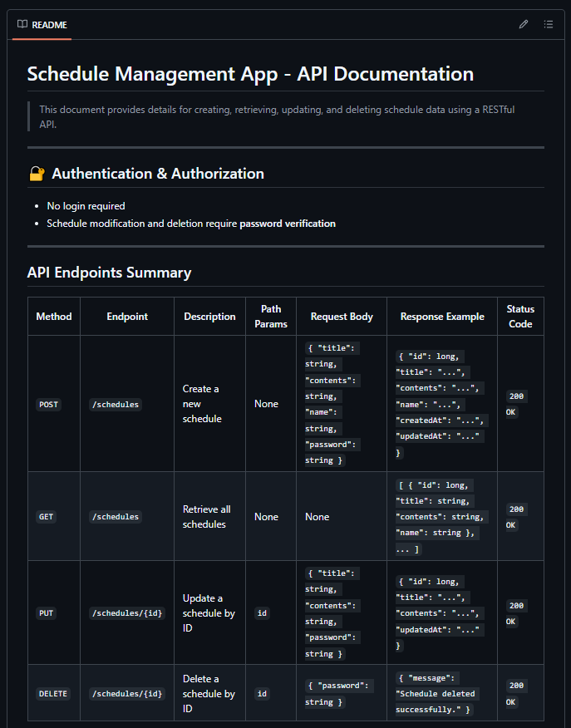Click the /schedules/{id} endpoint in DELETE row

[x=126, y=694]
